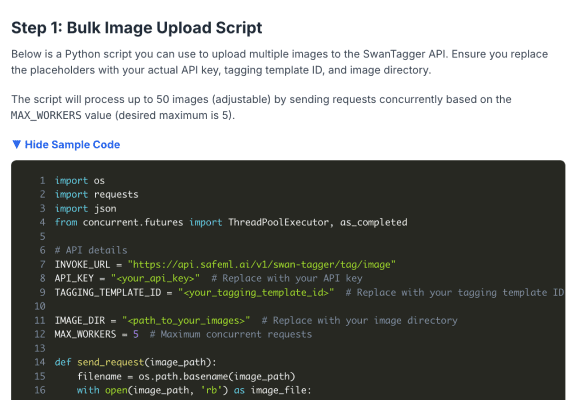Click the INVOKE_URL string value on line 7

point(262,264)
